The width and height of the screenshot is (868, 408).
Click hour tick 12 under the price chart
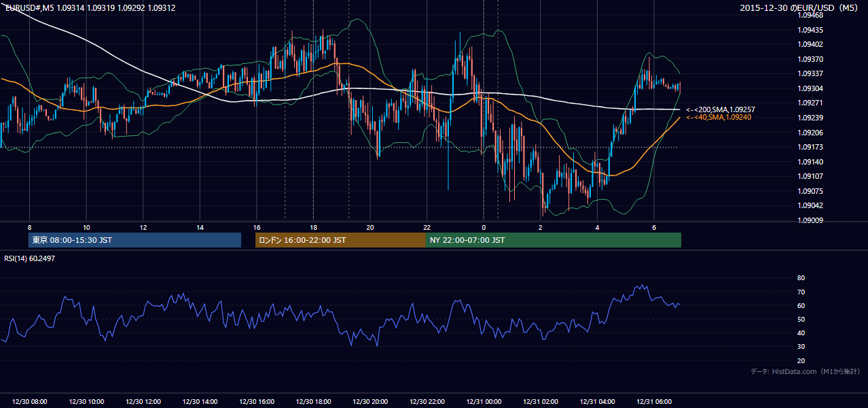(143, 227)
